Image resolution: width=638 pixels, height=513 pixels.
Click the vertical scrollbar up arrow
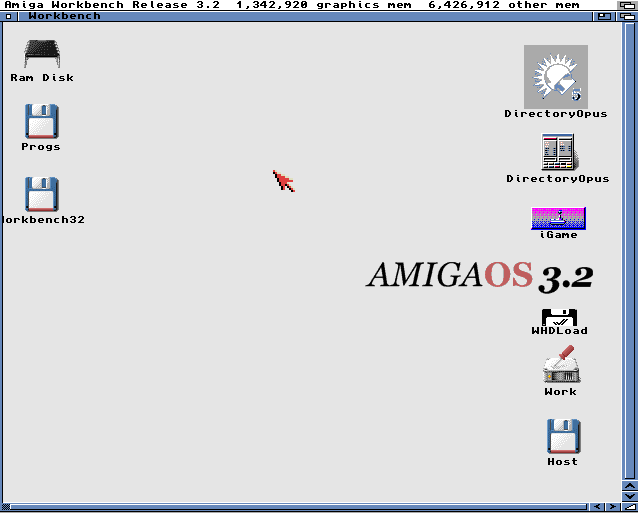coord(630,486)
